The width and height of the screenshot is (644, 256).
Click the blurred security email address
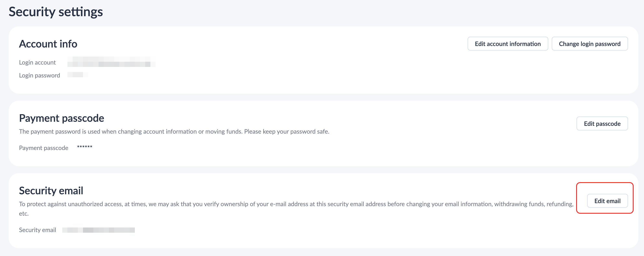pos(99,230)
